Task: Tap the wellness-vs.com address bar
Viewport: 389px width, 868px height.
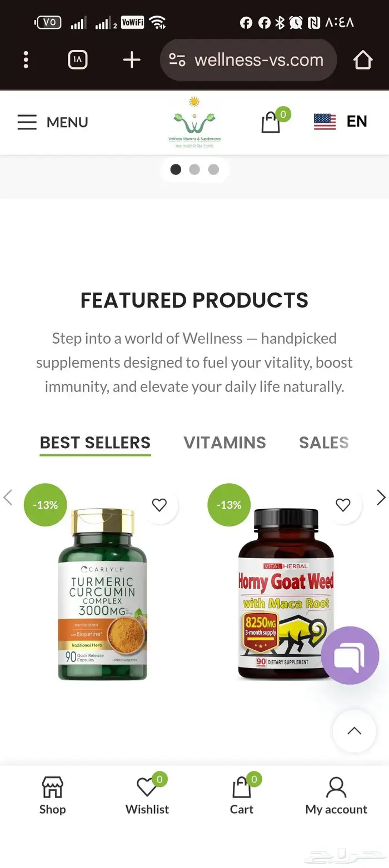Action: pos(248,59)
